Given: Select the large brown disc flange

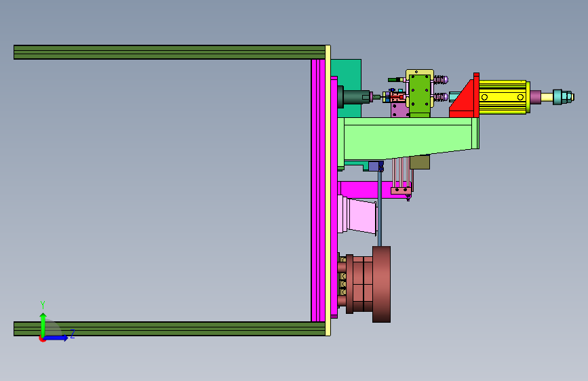Looking at the screenshot, I should 381,284.
